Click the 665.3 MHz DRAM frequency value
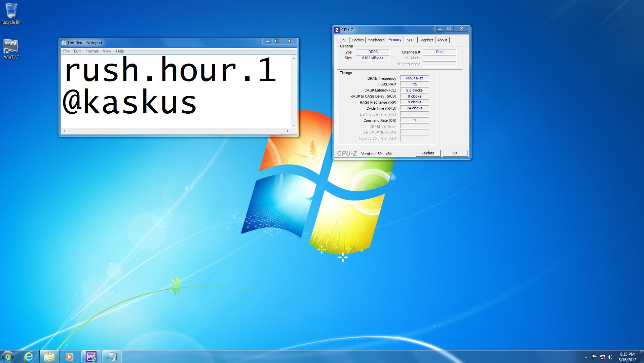This screenshot has height=363, width=644. click(x=414, y=78)
